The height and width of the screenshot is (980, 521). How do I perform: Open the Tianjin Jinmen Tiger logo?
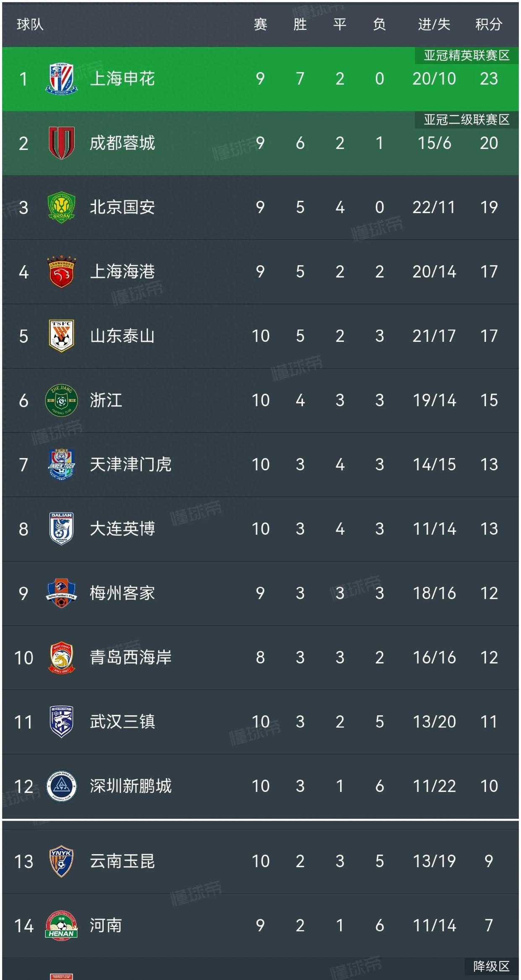pos(61,464)
